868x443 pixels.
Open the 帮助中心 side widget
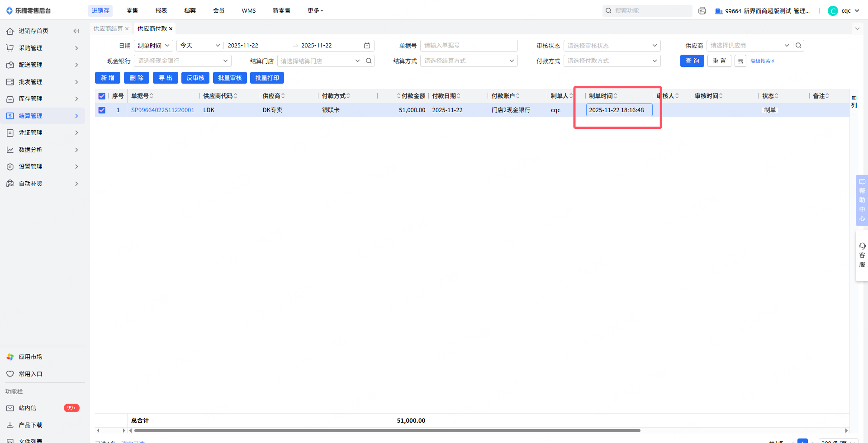tap(862, 200)
